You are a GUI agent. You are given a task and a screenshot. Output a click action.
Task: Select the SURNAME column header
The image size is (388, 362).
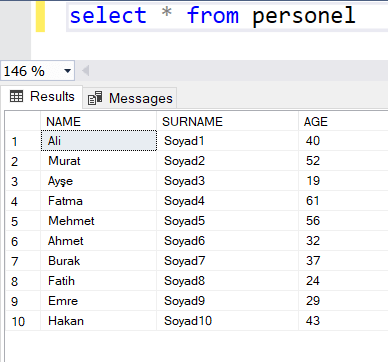click(227, 121)
